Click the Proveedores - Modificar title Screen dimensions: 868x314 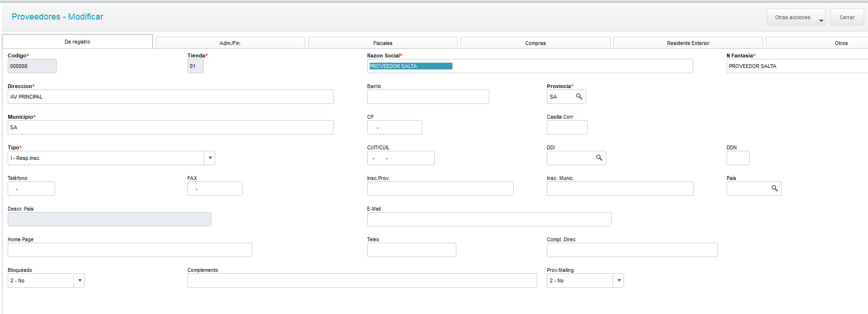coord(57,17)
